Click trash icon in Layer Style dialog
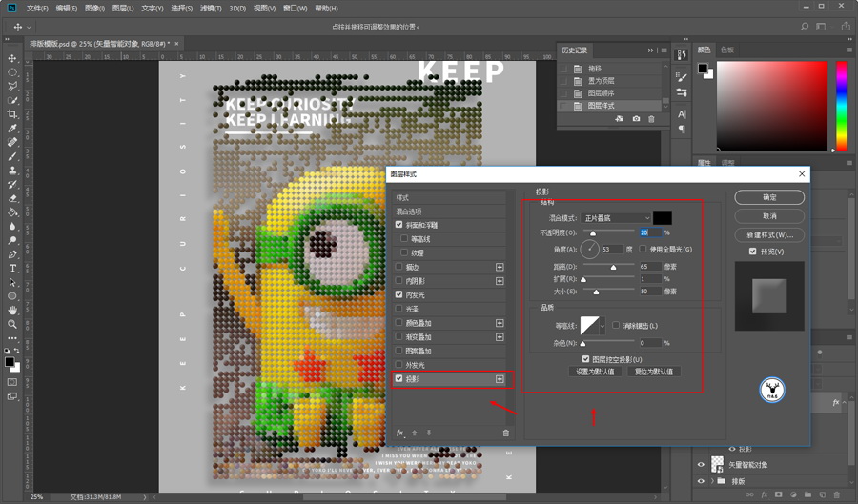This screenshot has width=858, height=504. [505, 433]
